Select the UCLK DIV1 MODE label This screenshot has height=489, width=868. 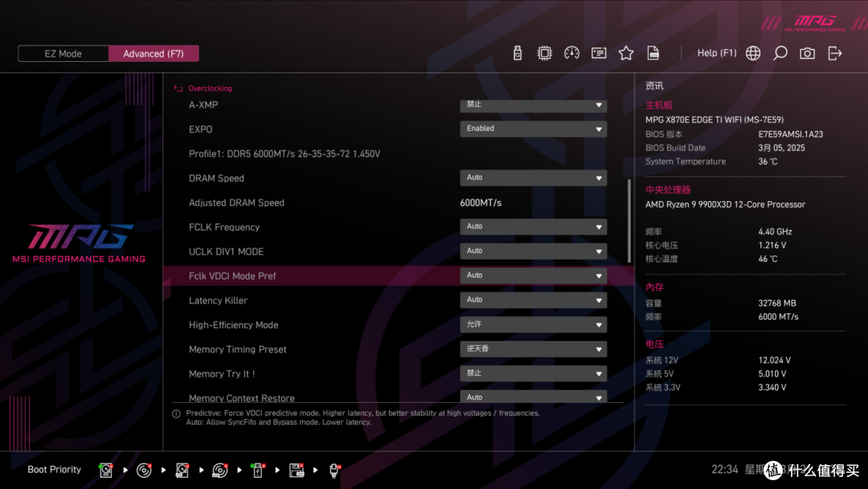(x=226, y=252)
